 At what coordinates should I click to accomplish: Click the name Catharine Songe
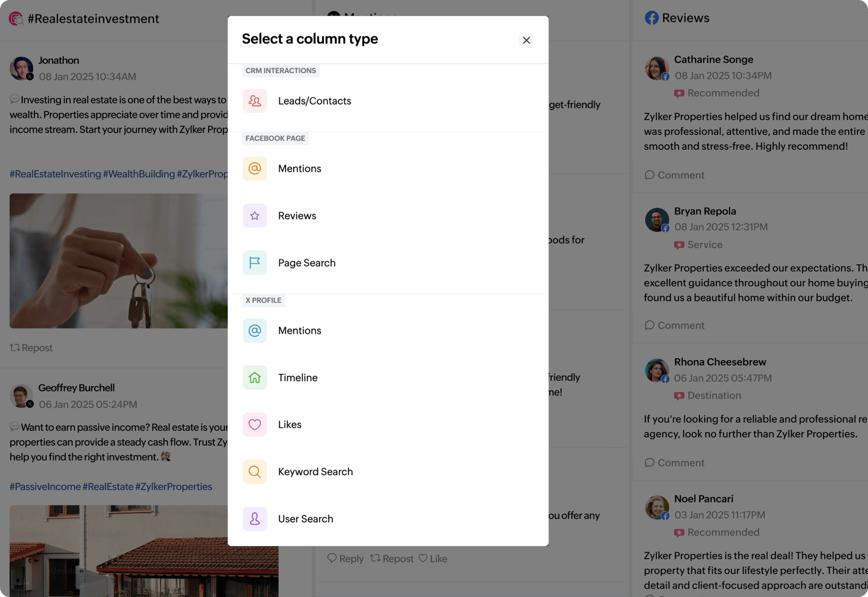714,59
